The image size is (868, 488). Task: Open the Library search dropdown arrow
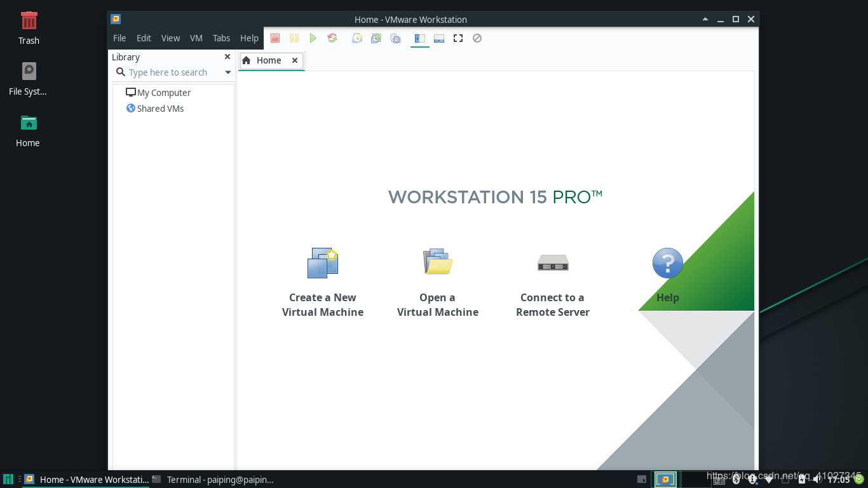click(228, 72)
